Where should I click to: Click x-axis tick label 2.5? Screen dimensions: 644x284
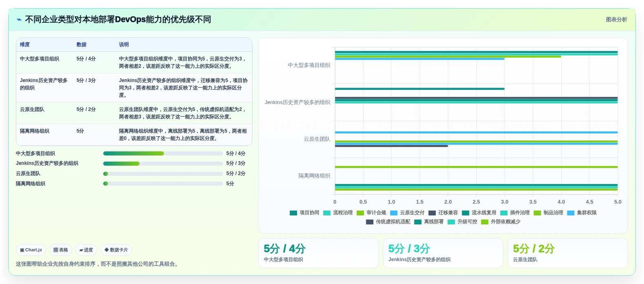click(476, 202)
